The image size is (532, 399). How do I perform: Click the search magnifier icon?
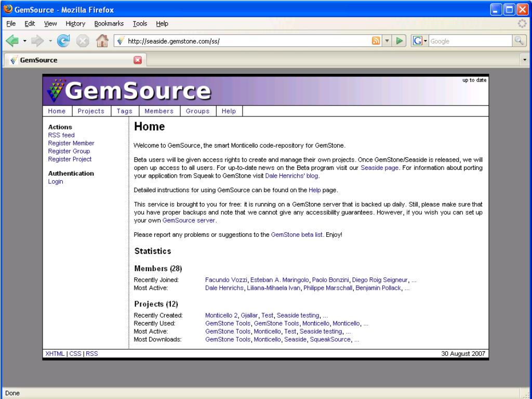[x=519, y=41]
